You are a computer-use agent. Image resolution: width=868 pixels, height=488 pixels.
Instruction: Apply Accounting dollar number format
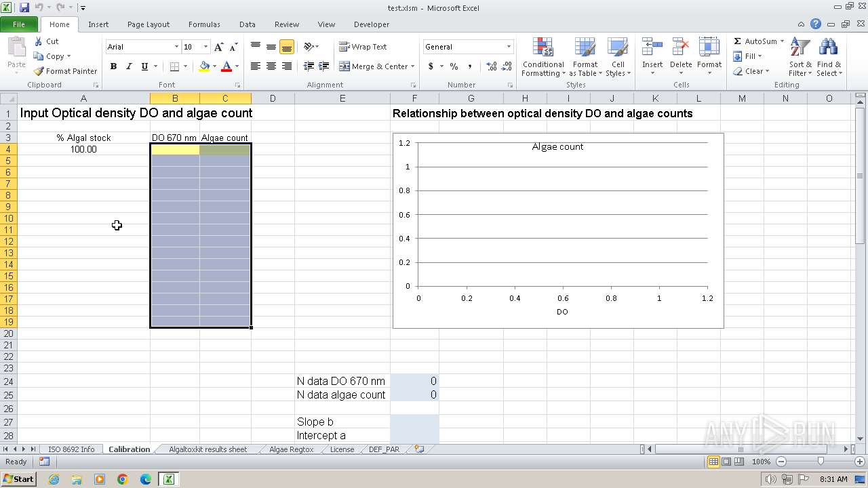tap(431, 66)
